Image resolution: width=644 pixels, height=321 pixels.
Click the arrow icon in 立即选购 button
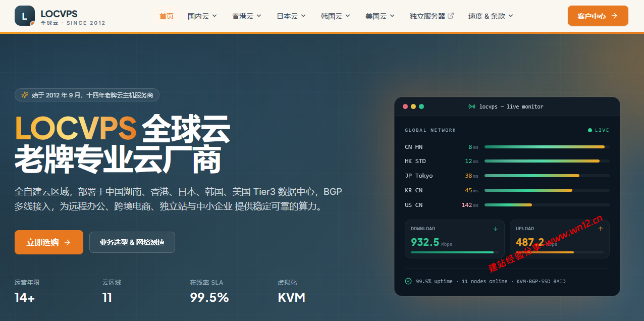click(67, 242)
